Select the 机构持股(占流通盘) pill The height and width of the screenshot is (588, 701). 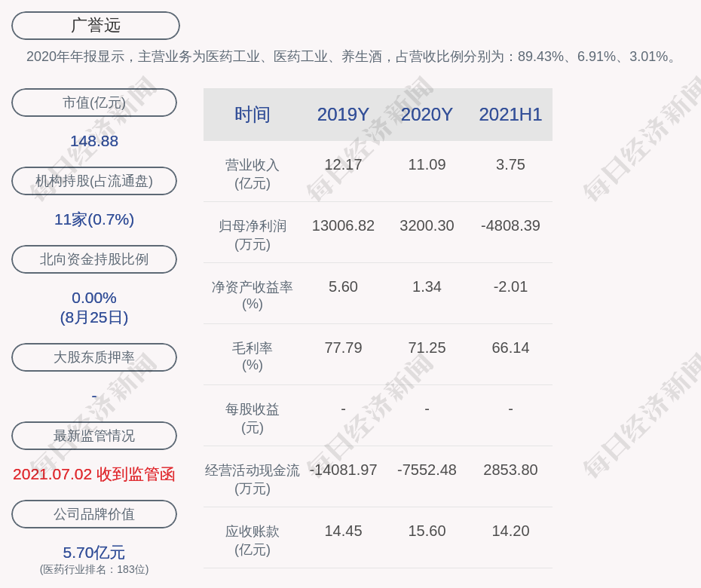(x=94, y=181)
